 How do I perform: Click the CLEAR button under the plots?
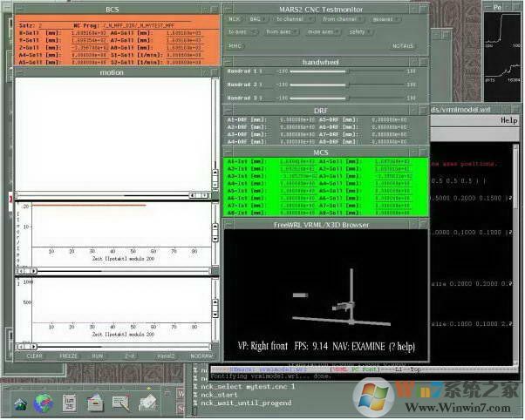(x=34, y=356)
